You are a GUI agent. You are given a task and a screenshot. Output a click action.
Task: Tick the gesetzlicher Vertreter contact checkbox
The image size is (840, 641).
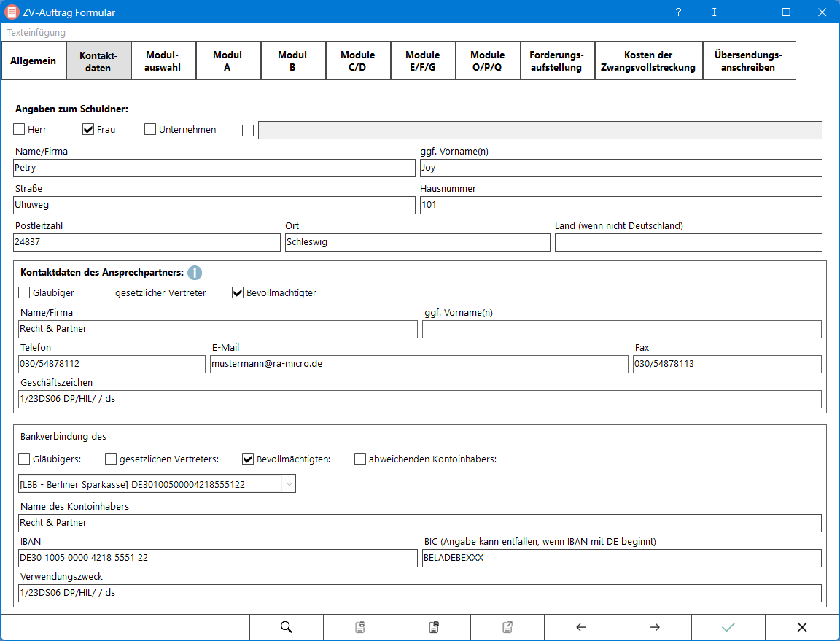[x=106, y=293]
